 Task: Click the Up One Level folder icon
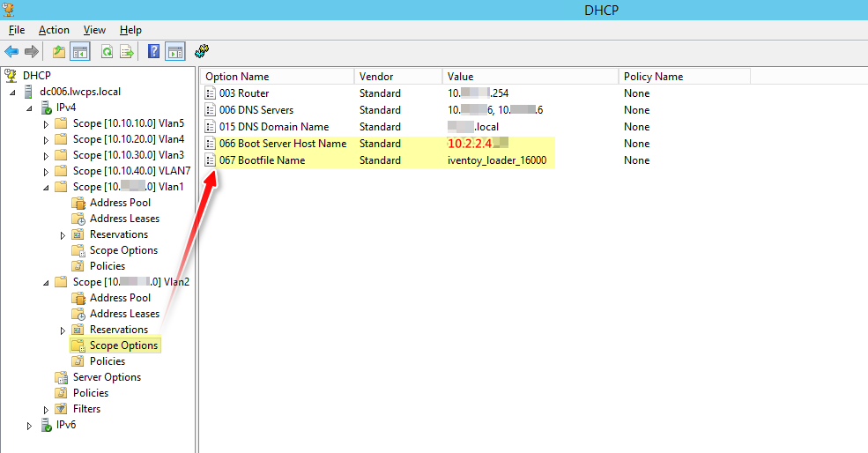[x=58, y=52]
